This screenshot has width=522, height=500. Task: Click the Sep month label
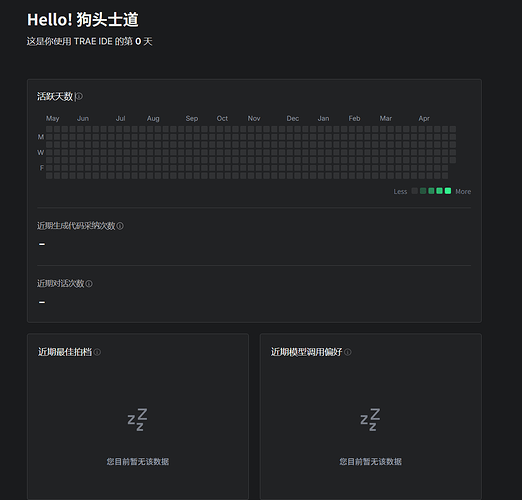click(x=192, y=119)
